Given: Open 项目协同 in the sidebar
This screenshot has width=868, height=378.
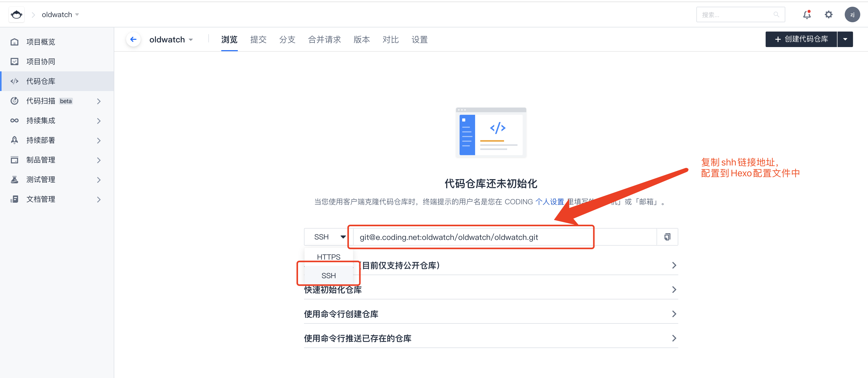Looking at the screenshot, I should click(x=40, y=61).
